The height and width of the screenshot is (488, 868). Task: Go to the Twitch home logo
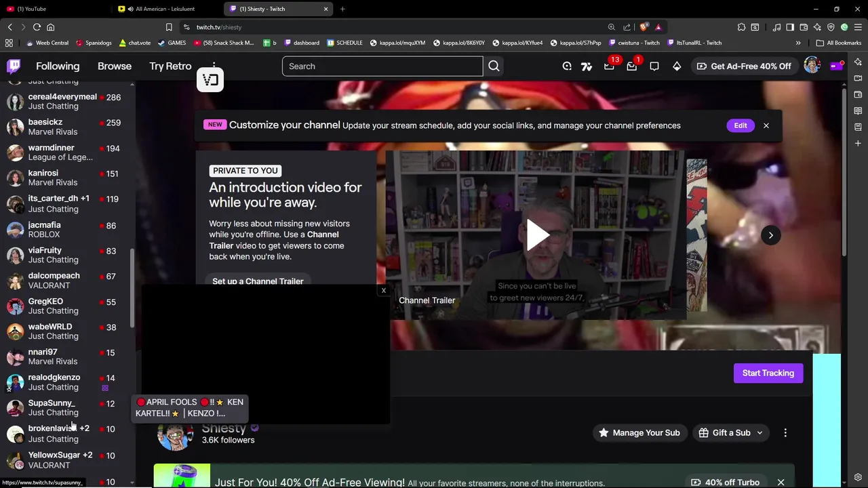click(14, 66)
